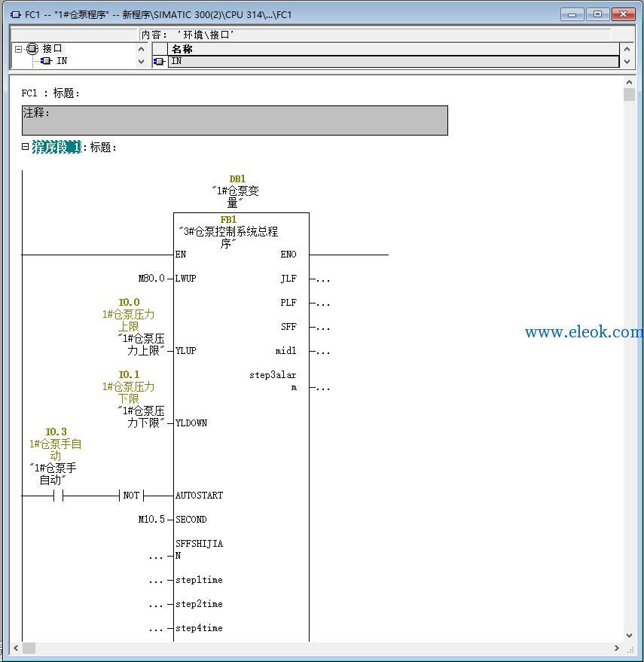Click the horizontal scrollbar right arrow
Image resolution: width=644 pixels, height=662 pixels.
click(617, 648)
